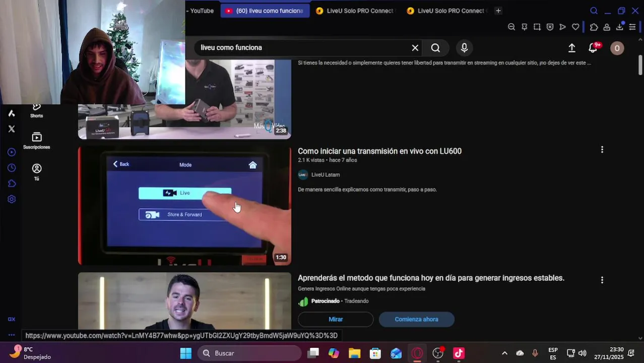This screenshot has height=363, width=644.
Task: Open X (Twitter) in Opera sidebar
Action: 12,129
